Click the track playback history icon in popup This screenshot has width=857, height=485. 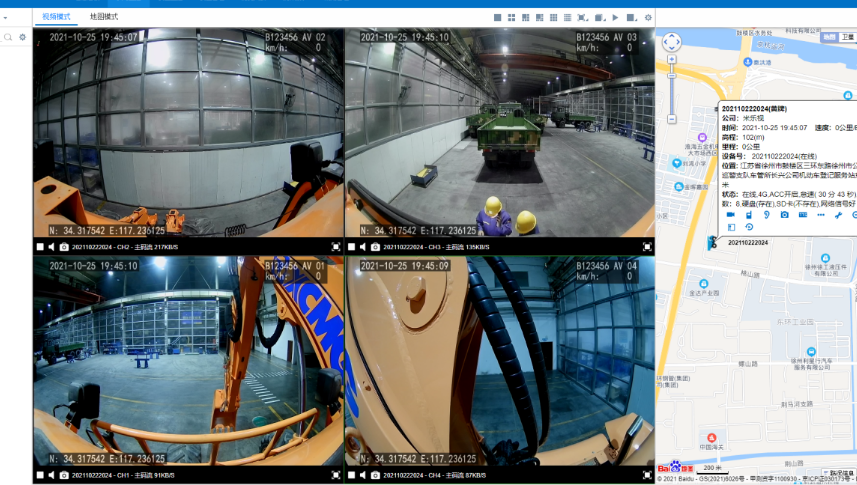pos(749,228)
